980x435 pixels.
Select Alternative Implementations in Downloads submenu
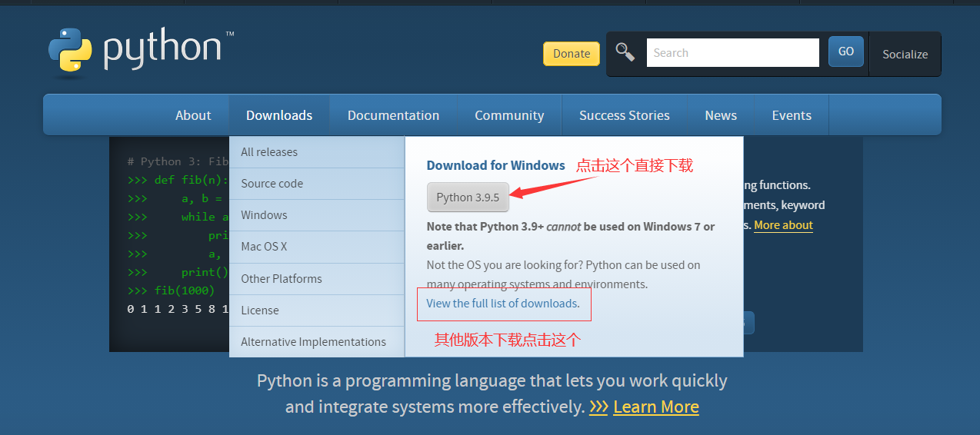tap(317, 342)
